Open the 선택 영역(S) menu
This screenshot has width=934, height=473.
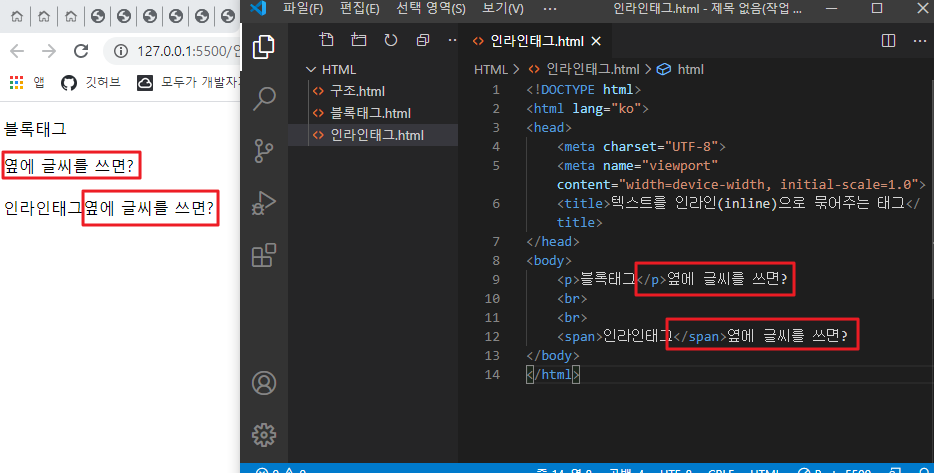[431, 8]
